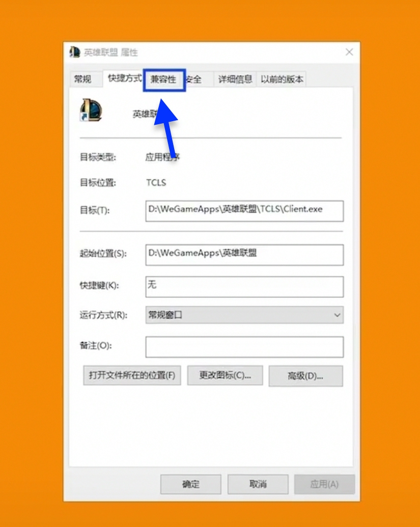The width and height of the screenshot is (420, 527).
Task: View the 以前的版本 tab
Action: [x=282, y=79]
